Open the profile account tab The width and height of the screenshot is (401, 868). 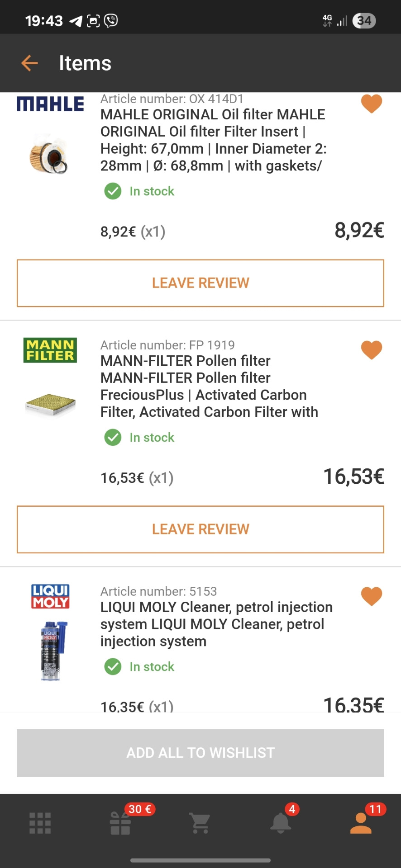coord(361,823)
